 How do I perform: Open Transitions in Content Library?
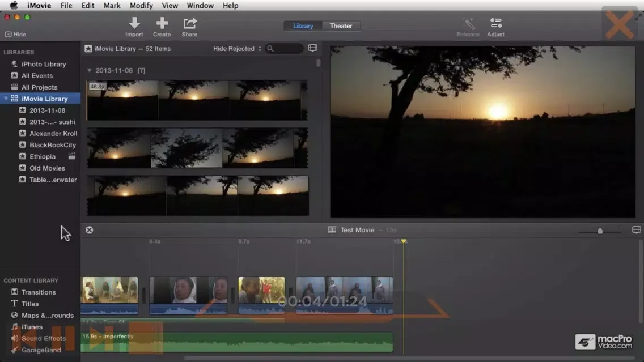[x=40, y=292]
